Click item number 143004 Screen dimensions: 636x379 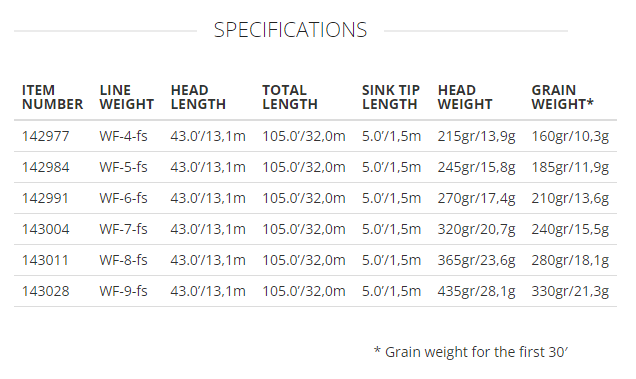45,229
